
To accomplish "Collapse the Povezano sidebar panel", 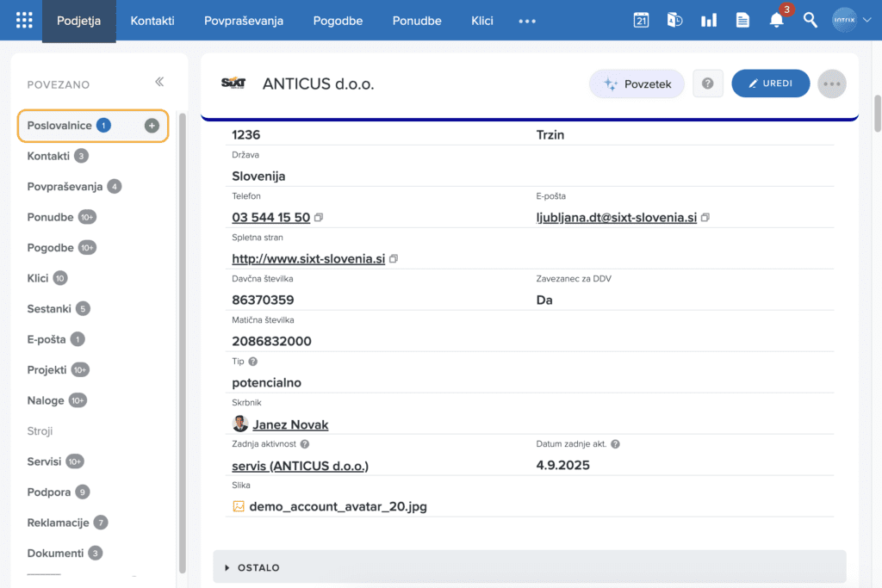I will (x=159, y=83).
